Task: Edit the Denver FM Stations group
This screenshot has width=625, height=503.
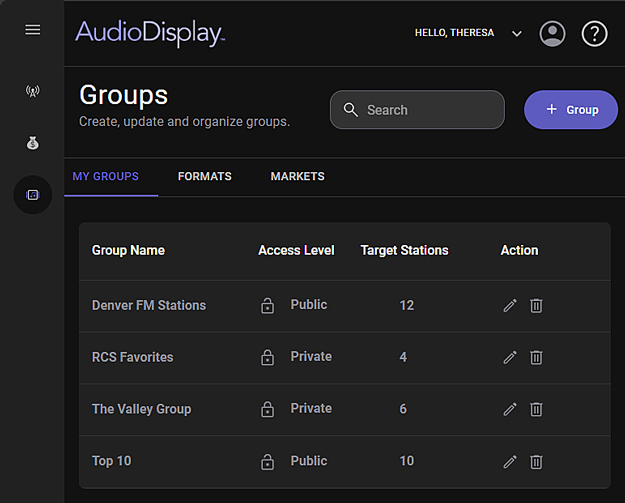Action: (x=510, y=305)
